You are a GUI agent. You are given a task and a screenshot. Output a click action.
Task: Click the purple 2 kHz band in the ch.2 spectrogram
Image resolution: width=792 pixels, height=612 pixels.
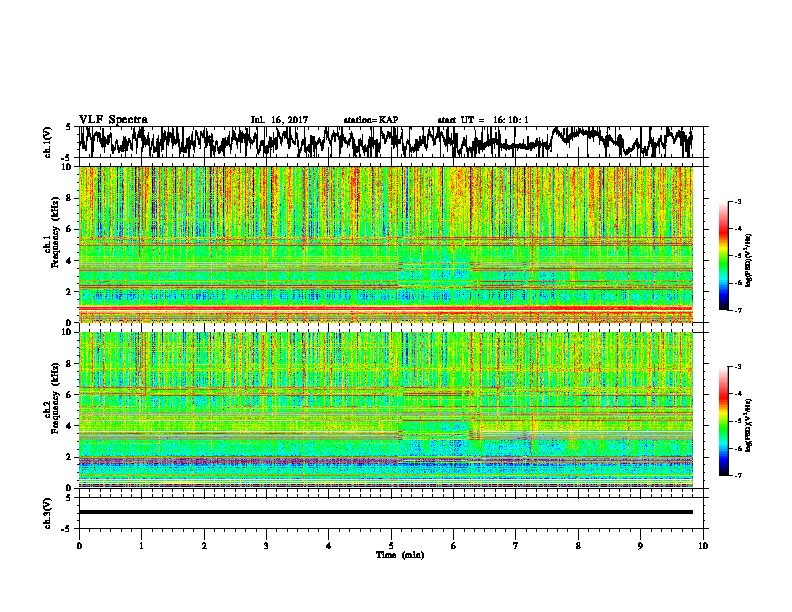tap(385, 461)
